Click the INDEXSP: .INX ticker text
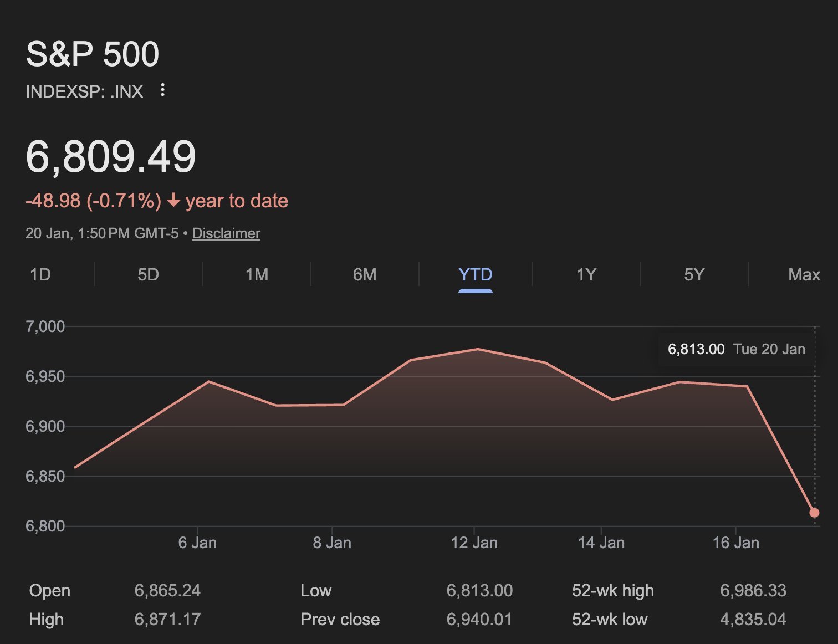 click(x=84, y=91)
